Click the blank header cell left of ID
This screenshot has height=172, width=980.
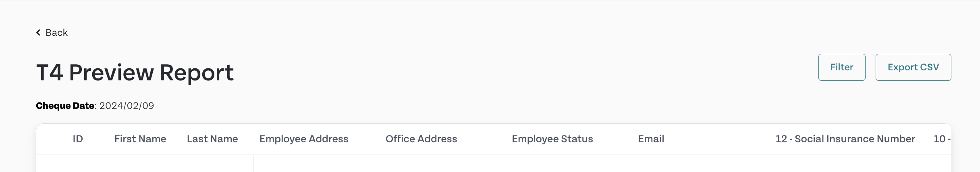[52, 139]
